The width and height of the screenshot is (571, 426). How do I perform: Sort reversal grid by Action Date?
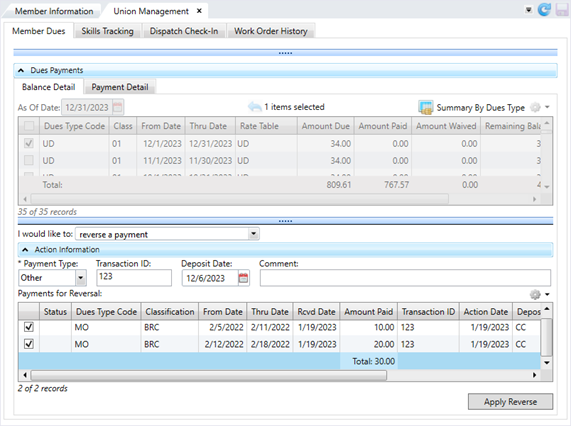pos(486,312)
